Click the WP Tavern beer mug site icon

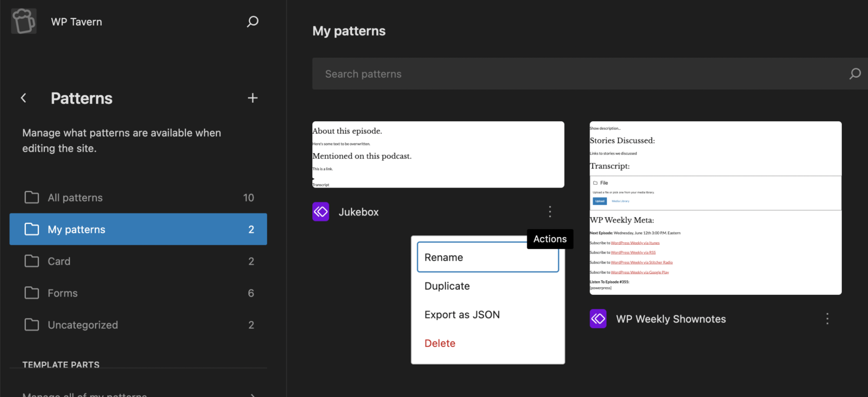point(24,21)
